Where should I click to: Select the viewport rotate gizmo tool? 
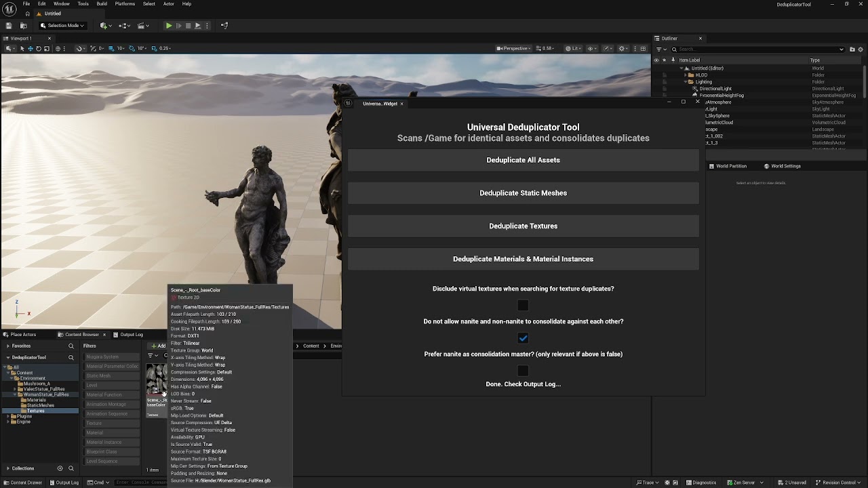(x=39, y=49)
